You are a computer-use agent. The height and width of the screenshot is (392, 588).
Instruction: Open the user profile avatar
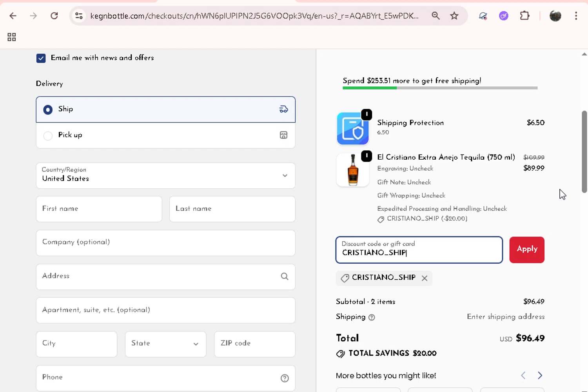(555, 16)
